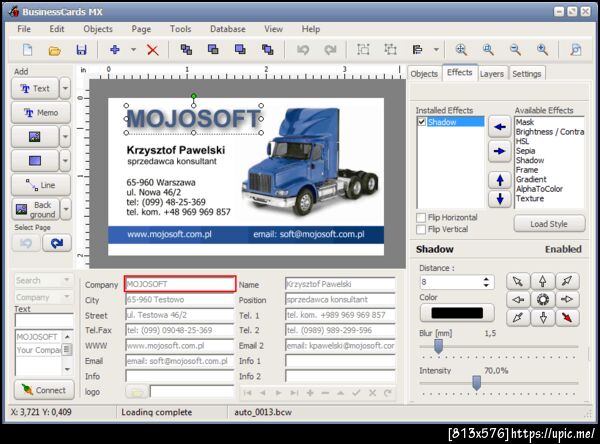600x444 pixels.
Task: Open dropdown next to blue plus icon
Action: point(133,50)
